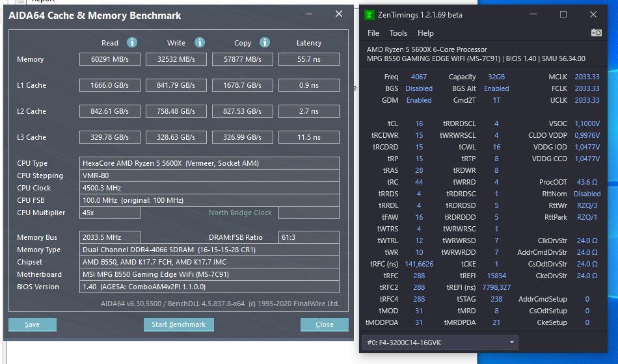Open the ZenTimings File menu

pyautogui.click(x=373, y=33)
